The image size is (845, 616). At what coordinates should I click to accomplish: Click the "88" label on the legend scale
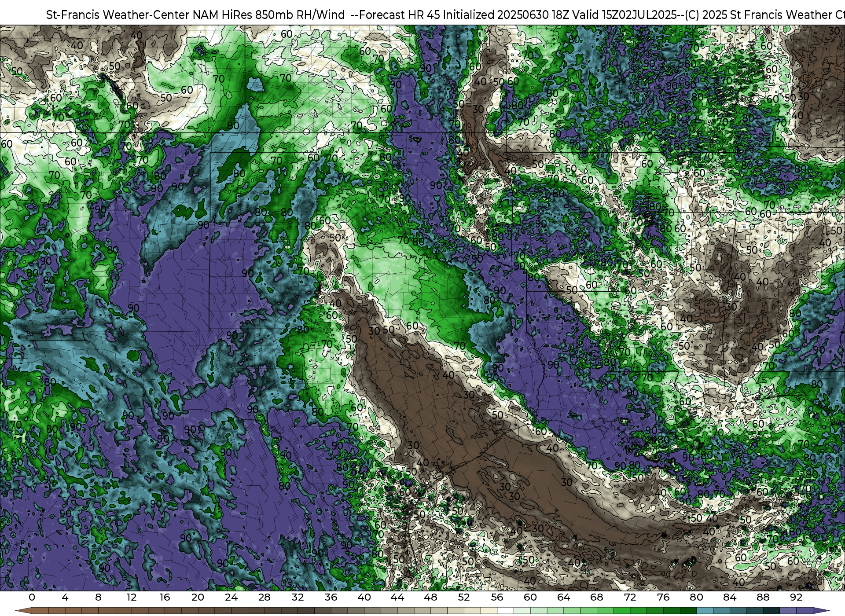tap(763, 598)
